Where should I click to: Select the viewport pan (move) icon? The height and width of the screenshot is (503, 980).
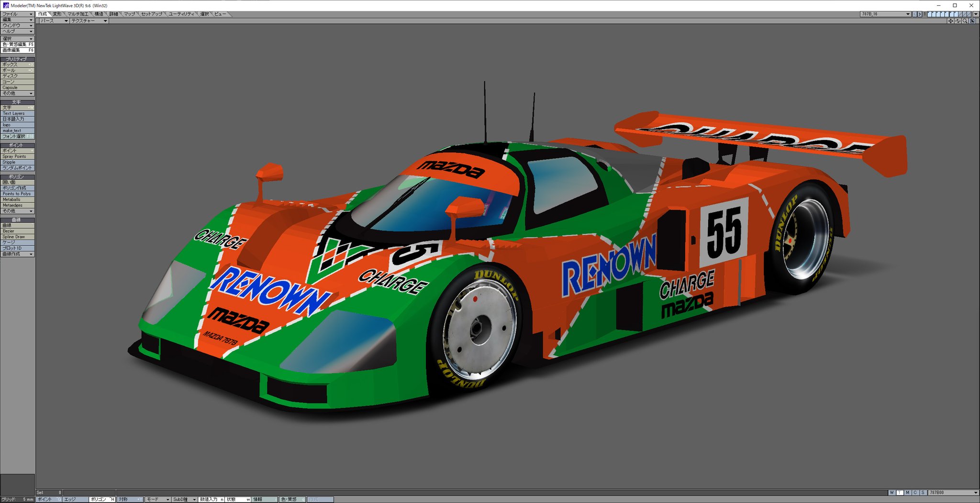pyautogui.click(x=950, y=21)
